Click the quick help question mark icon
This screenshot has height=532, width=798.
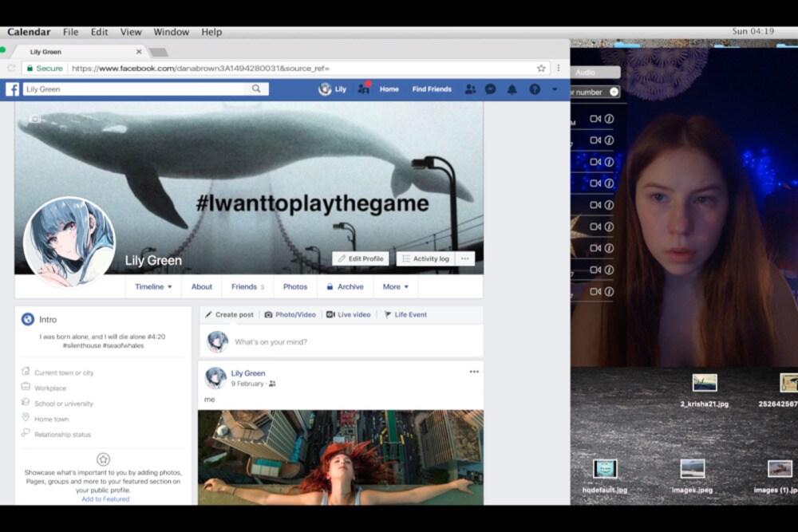(535, 89)
